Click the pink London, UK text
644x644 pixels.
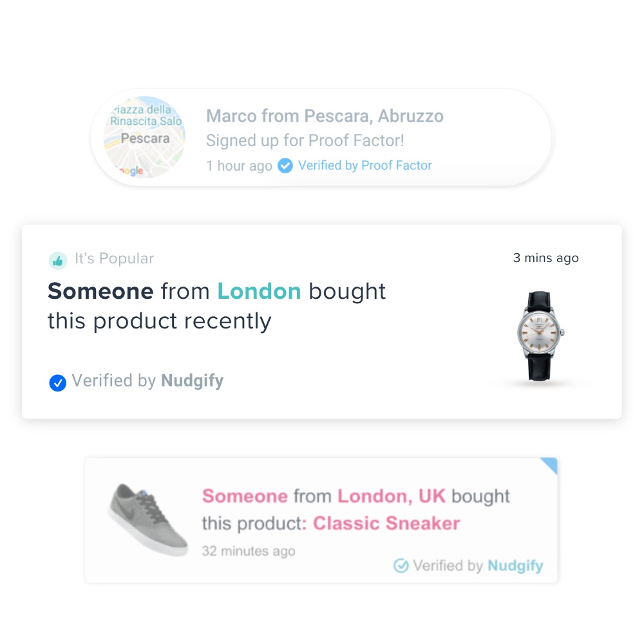point(392,496)
